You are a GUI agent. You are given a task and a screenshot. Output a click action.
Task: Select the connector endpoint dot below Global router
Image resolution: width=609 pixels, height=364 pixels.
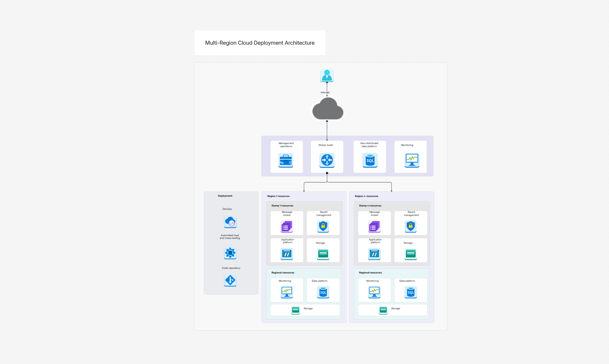(x=327, y=173)
